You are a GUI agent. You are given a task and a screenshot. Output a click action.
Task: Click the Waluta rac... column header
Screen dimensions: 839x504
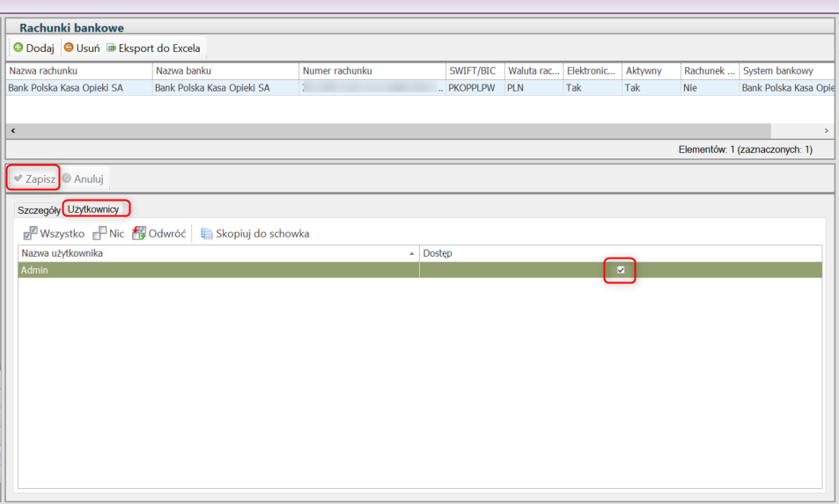(534, 70)
